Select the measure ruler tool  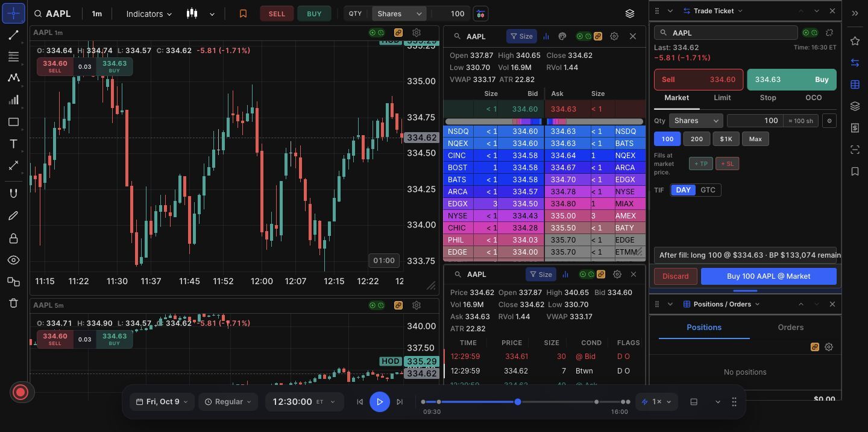point(13,165)
